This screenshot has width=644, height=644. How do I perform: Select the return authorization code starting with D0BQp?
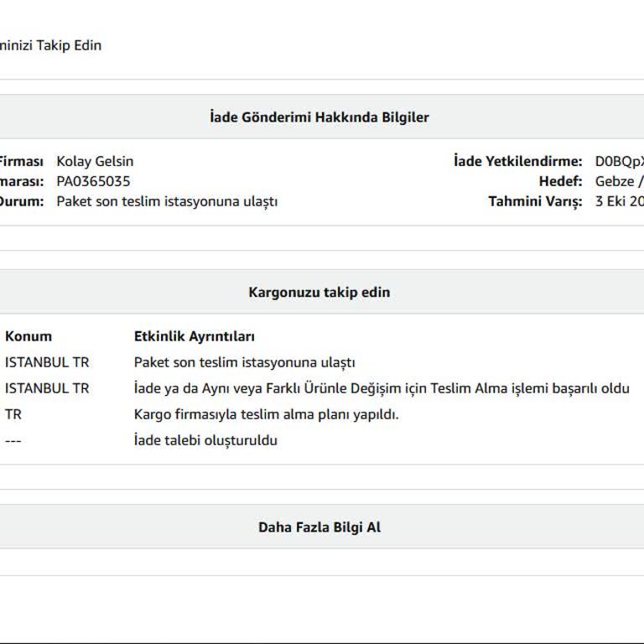[619, 161]
